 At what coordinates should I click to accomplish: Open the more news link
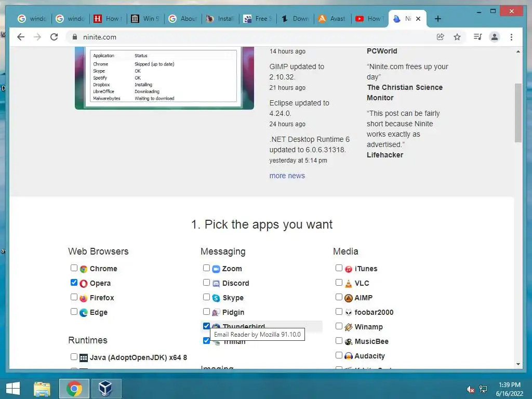pos(287,176)
